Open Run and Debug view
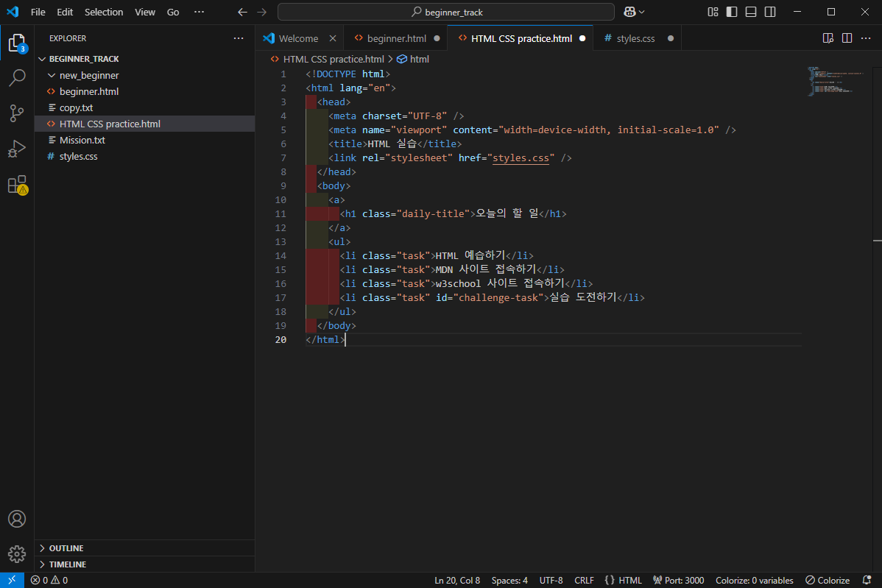 tap(17, 149)
